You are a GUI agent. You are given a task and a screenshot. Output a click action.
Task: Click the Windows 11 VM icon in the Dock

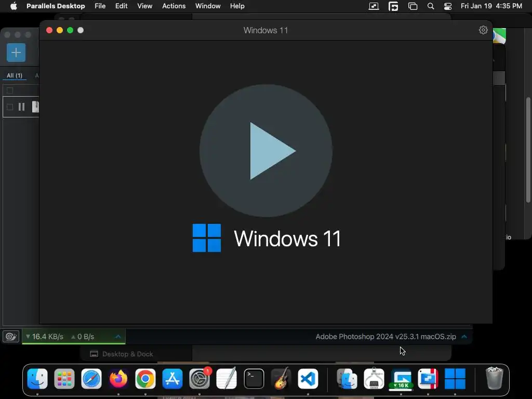point(455,379)
